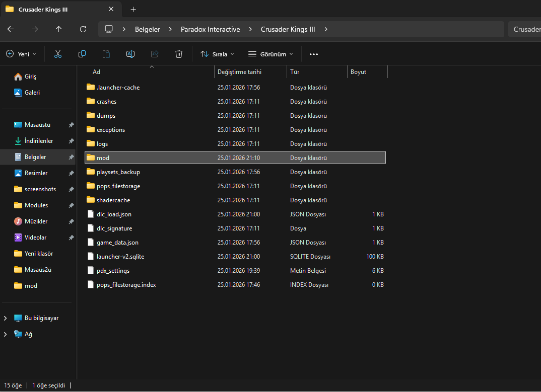Refresh the current folder view
The width and height of the screenshot is (541, 392).
coord(83,29)
